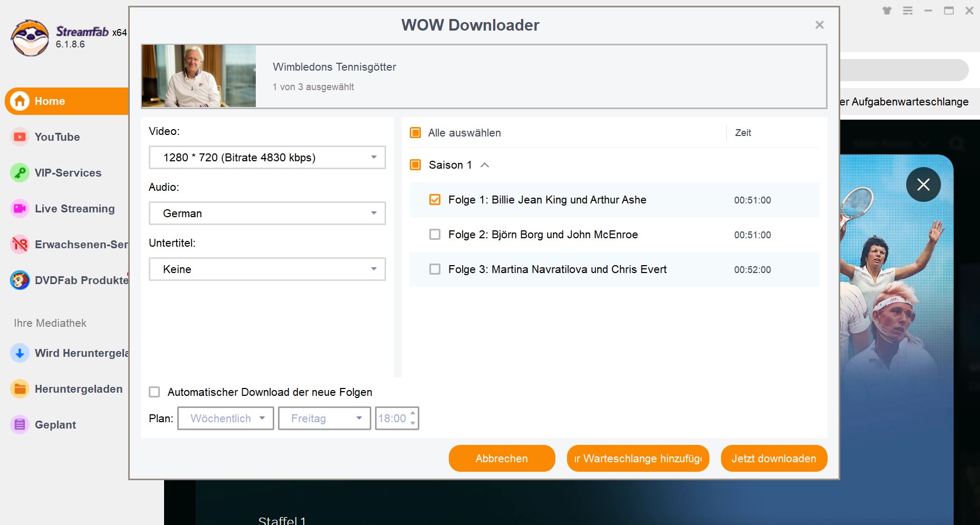Decrease the 18:00 time stepper
The width and height of the screenshot is (980, 525).
point(413,423)
